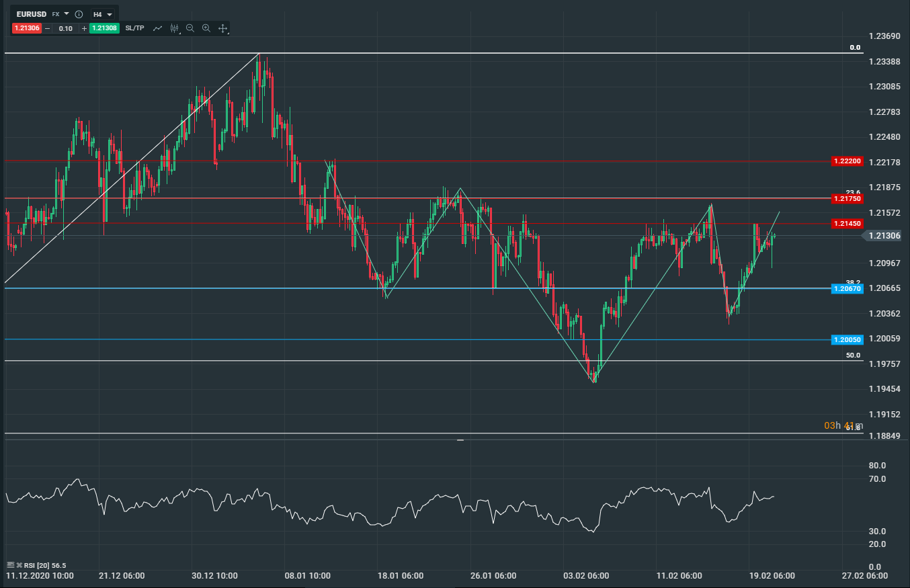Open the indicators line-chart icon
This screenshot has height=588, width=910.
(x=158, y=28)
